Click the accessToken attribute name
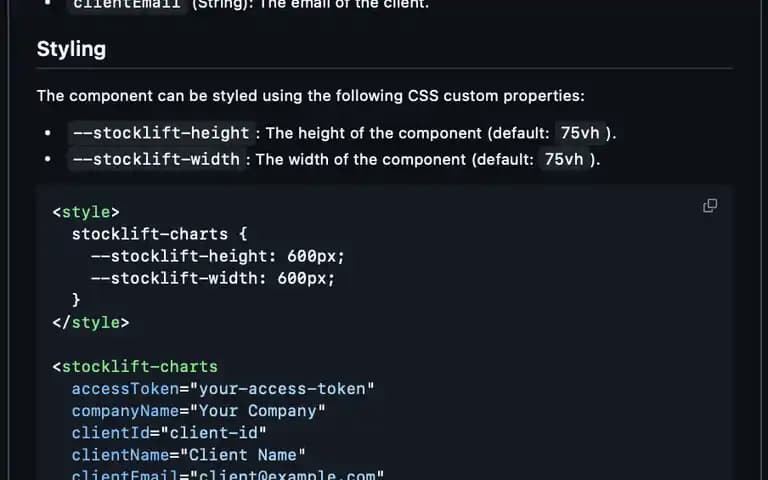The width and height of the screenshot is (768, 480). coord(125,389)
